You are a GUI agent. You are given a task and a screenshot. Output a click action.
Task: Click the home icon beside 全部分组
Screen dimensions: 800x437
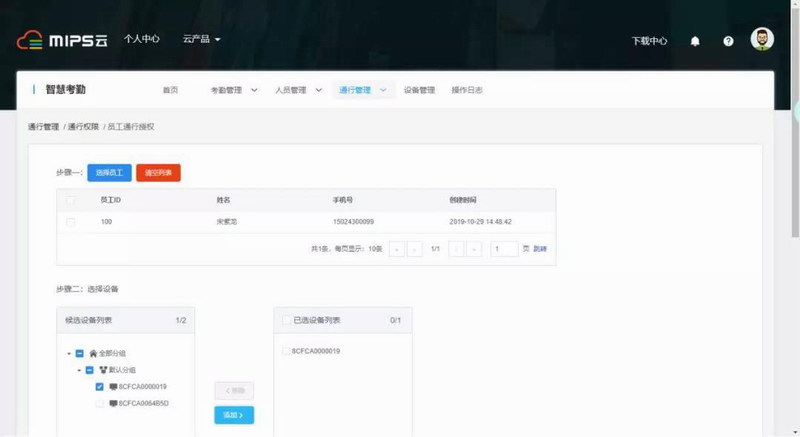click(x=94, y=353)
